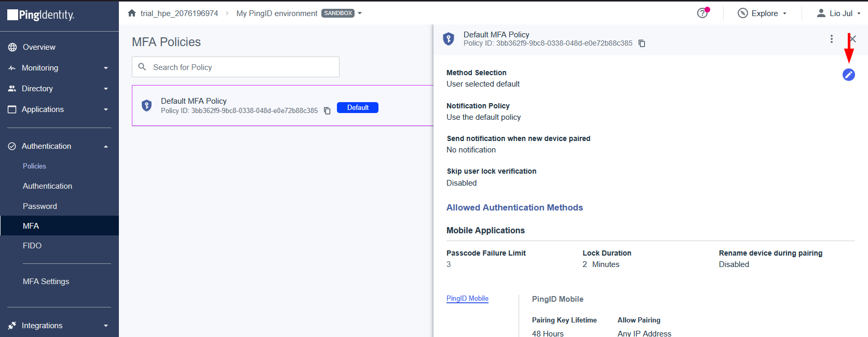
Task: Open the Explore dropdown menu
Action: 762,13
